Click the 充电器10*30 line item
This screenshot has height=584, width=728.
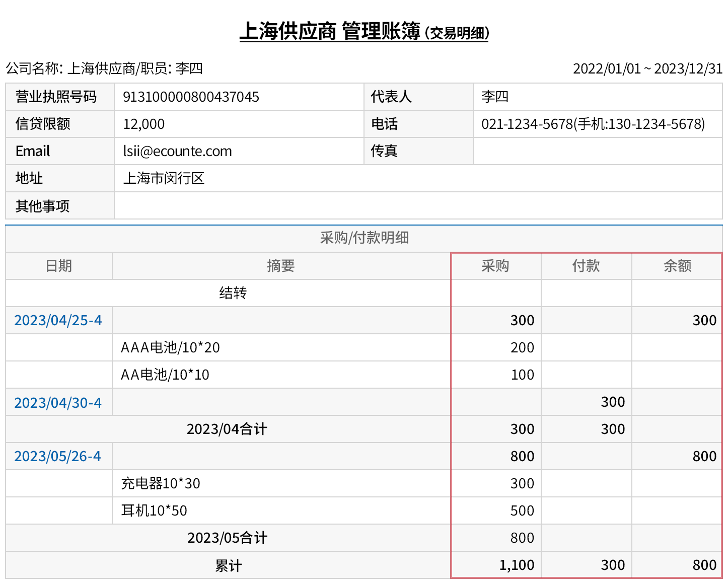(x=161, y=484)
